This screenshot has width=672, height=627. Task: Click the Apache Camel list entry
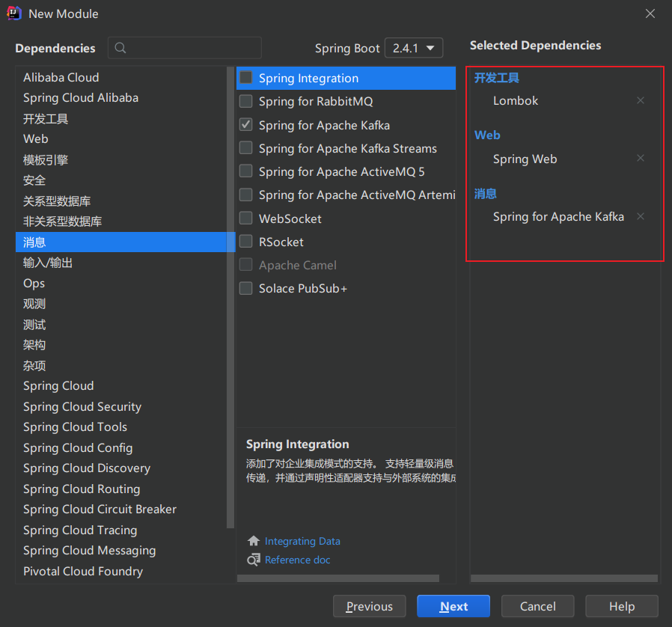click(297, 266)
